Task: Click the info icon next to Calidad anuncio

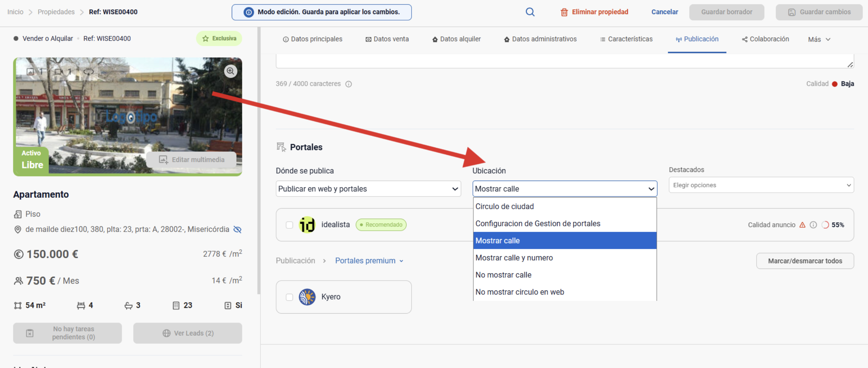Action: click(x=813, y=225)
